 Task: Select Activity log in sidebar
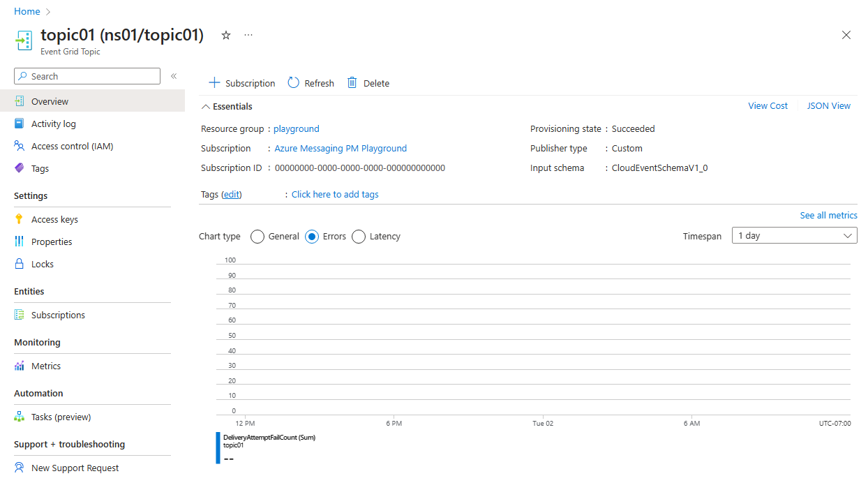[54, 124]
